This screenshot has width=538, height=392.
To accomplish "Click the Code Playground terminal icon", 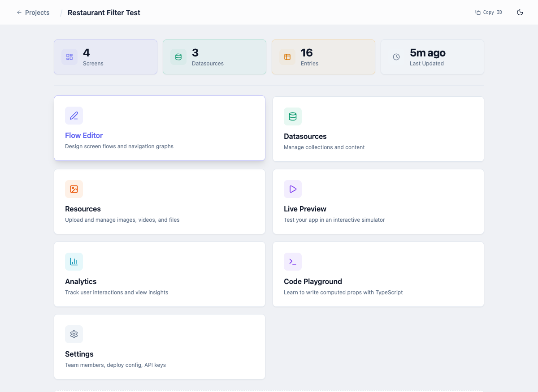I will 293,262.
